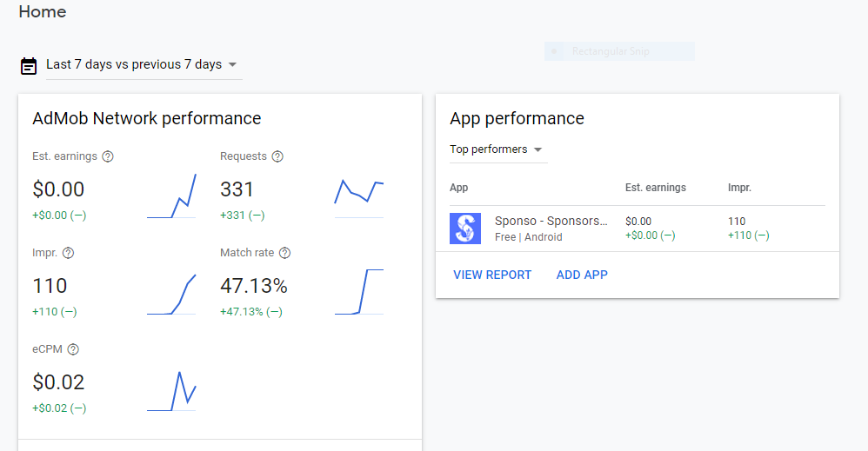Image resolution: width=868 pixels, height=451 pixels.
Task: Open help icon next to Est. earnings
Action: (x=108, y=156)
